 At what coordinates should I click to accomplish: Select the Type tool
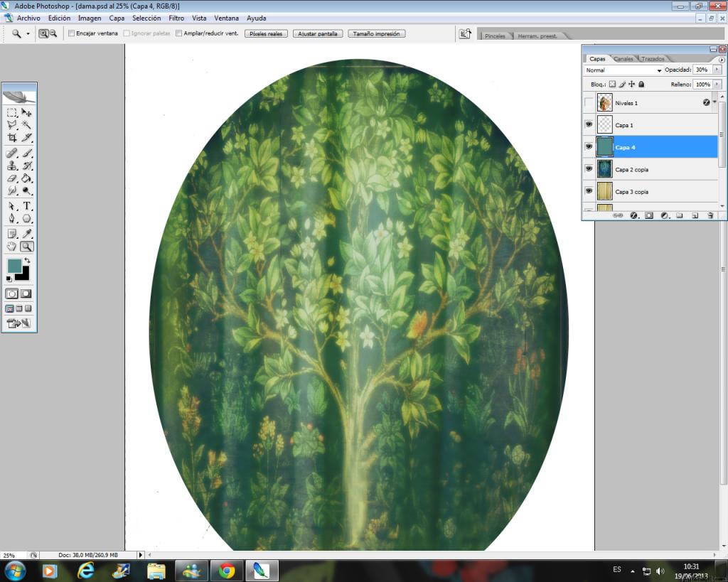pyautogui.click(x=26, y=206)
